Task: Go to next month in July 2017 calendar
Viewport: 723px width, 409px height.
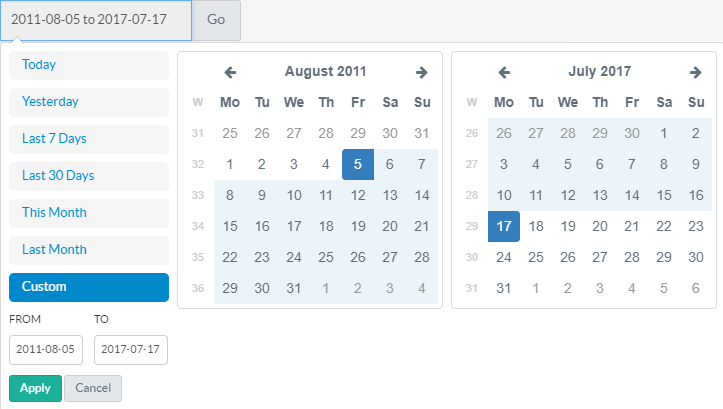Action: pyautogui.click(x=696, y=72)
